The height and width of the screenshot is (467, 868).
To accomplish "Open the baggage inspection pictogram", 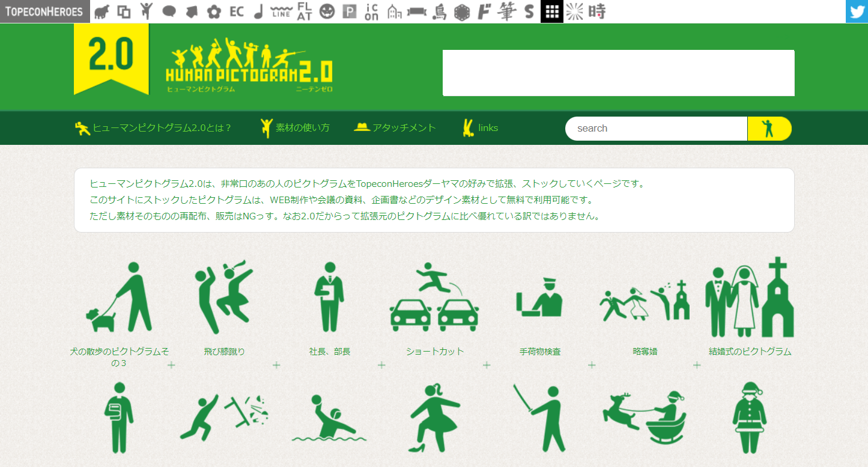I will click(x=539, y=297).
